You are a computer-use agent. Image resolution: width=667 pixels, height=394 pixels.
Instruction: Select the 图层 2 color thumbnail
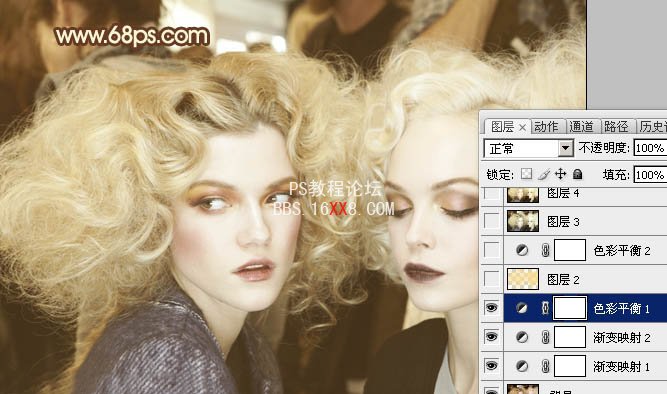coord(523,279)
